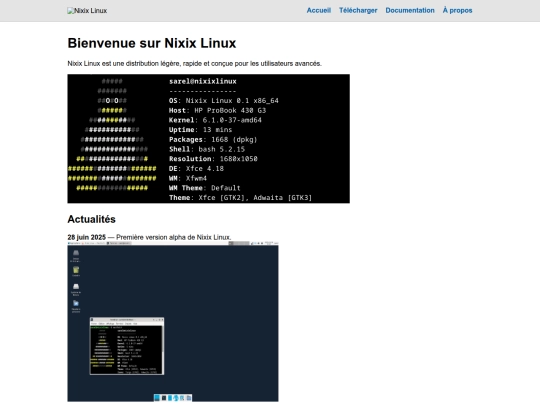
Task: Visit the À propos page
Action: click(457, 10)
